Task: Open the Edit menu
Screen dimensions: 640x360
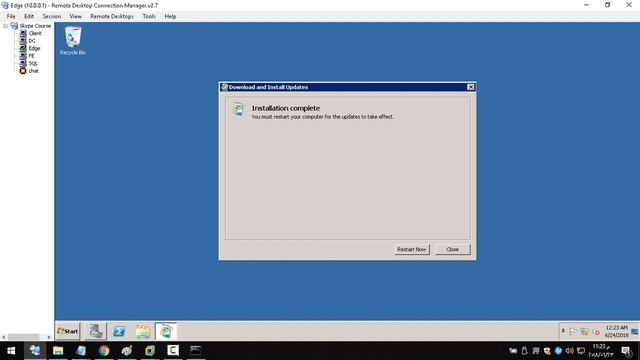Action: coord(29,16)
